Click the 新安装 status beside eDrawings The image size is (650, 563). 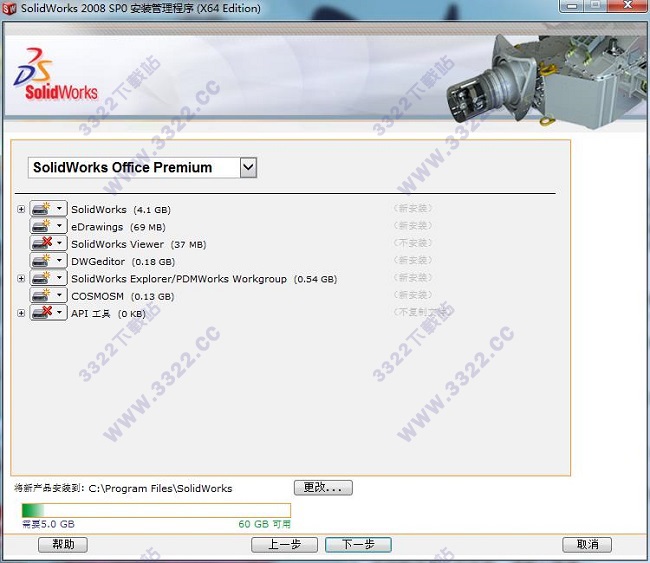point(413,226)
